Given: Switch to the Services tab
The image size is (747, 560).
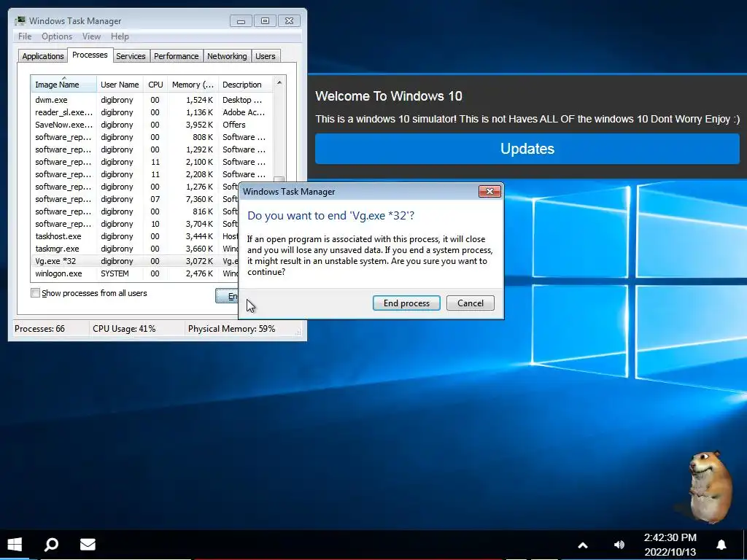Looking at the screenshot, I should click(131, 56).
